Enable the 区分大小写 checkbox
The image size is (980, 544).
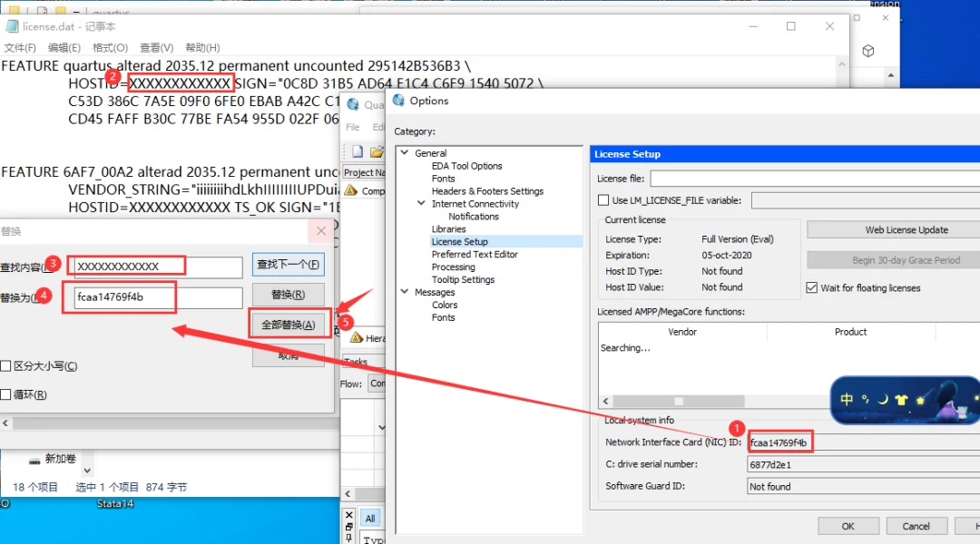tap(5, 366)
